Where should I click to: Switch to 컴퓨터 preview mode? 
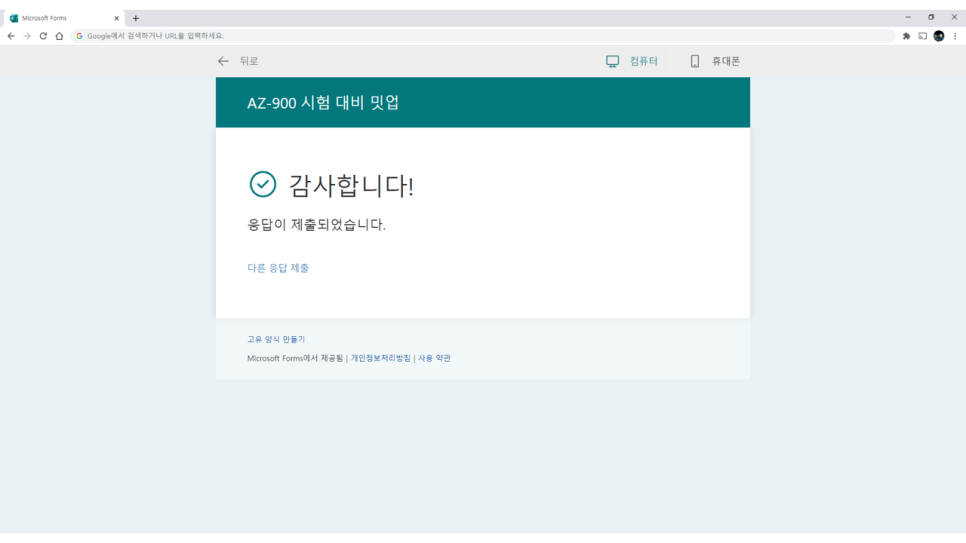coord(632,61)
